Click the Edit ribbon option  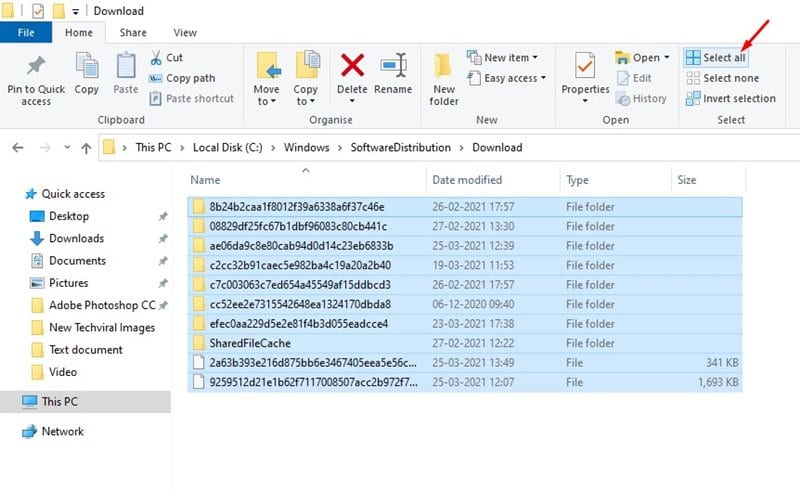[634, 78]
